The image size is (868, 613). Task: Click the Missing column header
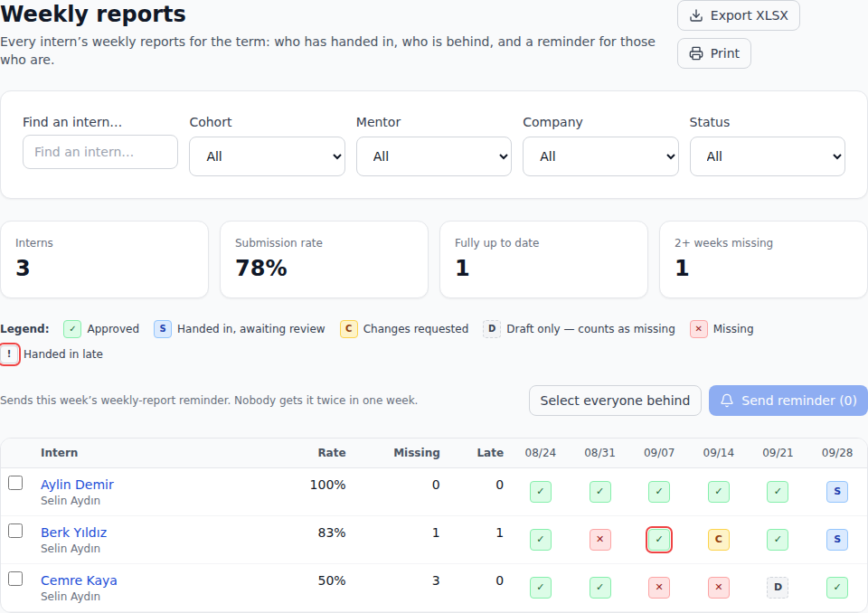pyautogui.click(x=416, y=453)
